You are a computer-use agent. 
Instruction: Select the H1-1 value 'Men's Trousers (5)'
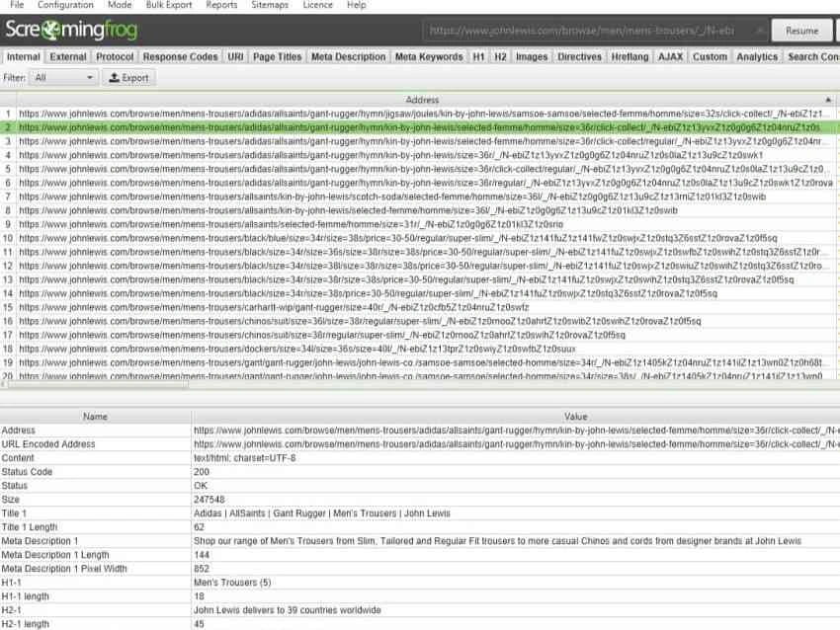(232, 583)
